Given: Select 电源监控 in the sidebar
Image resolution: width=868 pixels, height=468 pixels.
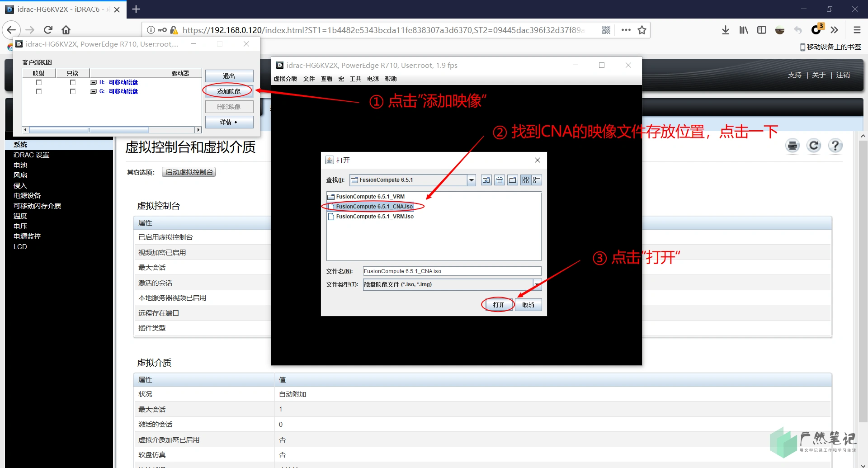Looking at the screenshot, I should 27,236.
